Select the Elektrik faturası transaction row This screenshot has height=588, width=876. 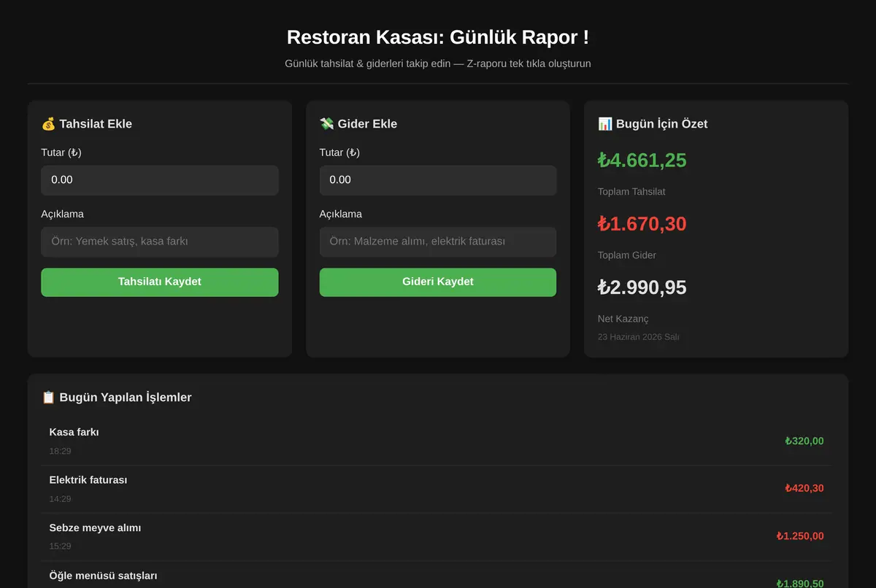click(x=437, y=490)
